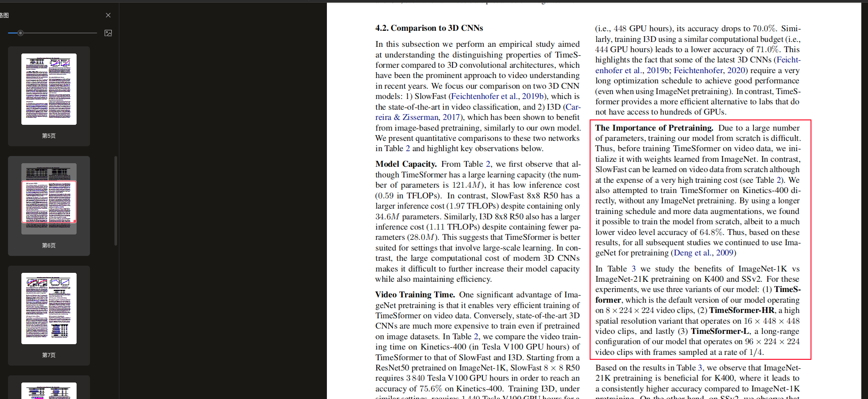Click the thumbnail panel scrollbar
Image resolution: width=868 pixels, height=399 pixels.
[x=116, y=201]
